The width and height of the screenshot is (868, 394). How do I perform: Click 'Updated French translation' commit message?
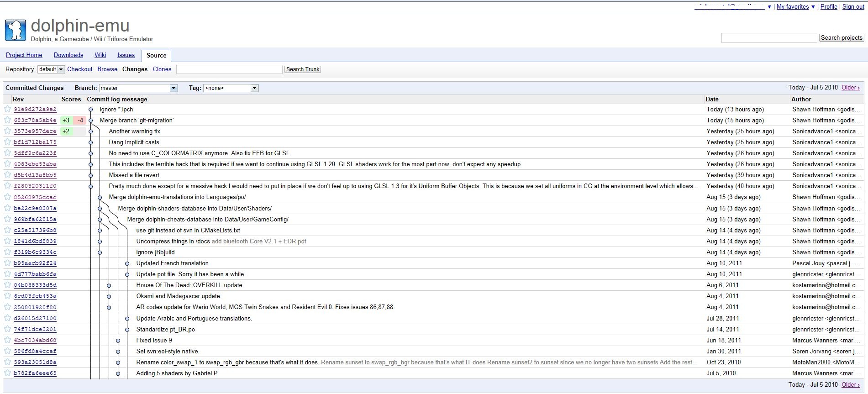tap(172, 263)
